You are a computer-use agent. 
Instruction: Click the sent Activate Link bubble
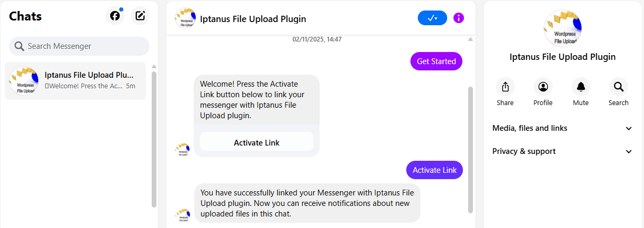[435, 170]
